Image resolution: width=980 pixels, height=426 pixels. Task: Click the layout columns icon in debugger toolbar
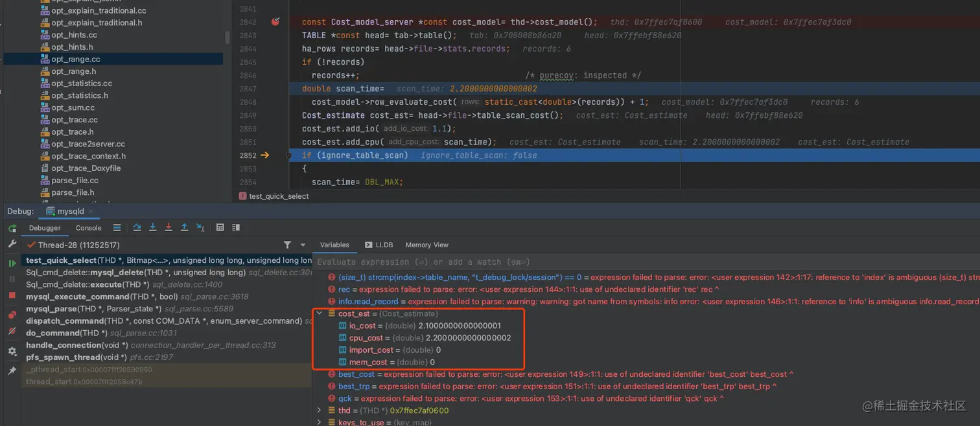click(x=236, y=227)
